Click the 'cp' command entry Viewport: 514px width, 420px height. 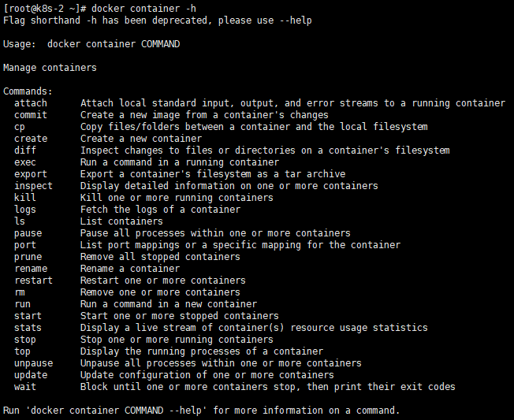pyautogui.click(x=20, y=127)
